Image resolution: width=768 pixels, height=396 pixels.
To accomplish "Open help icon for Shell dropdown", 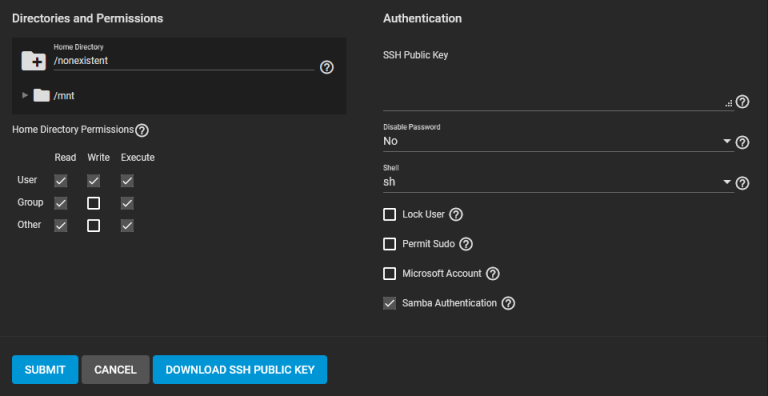I will pyautogui.click(x=743, y=183).
